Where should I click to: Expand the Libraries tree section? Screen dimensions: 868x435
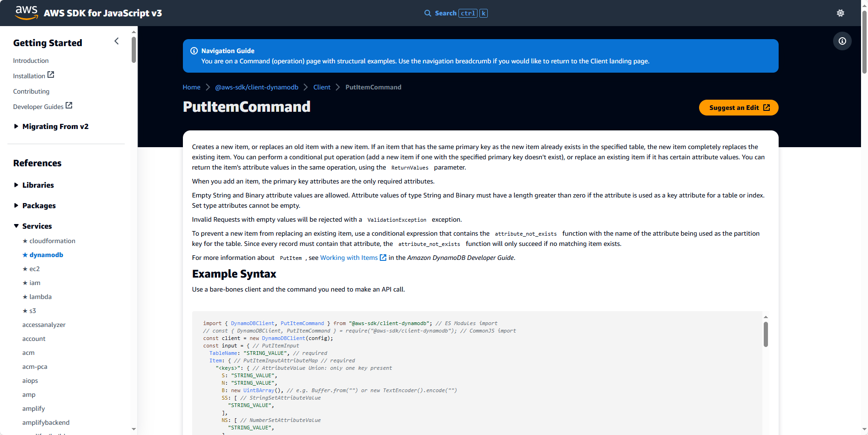coord(16,185)
